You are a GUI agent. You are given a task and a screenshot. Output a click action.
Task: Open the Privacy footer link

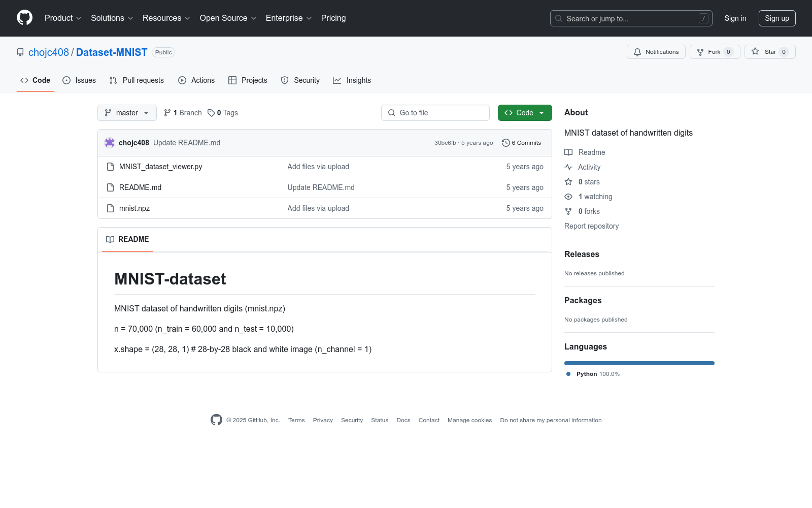click(323, 420)
